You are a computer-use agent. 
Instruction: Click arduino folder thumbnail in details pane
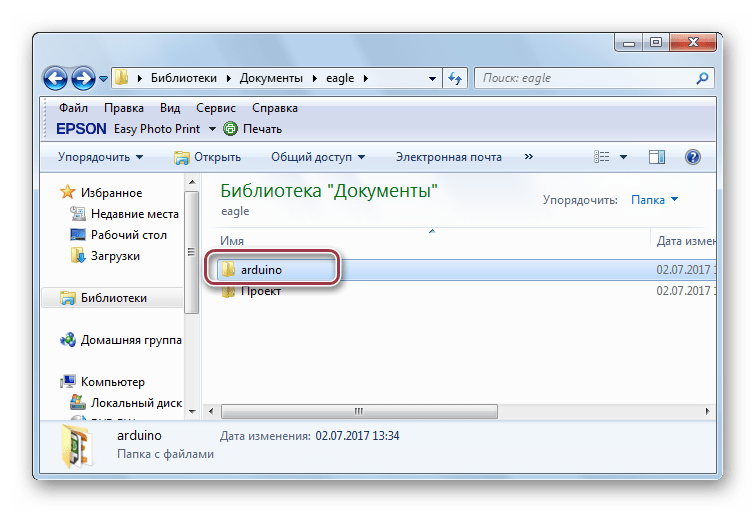click(77, 446)
